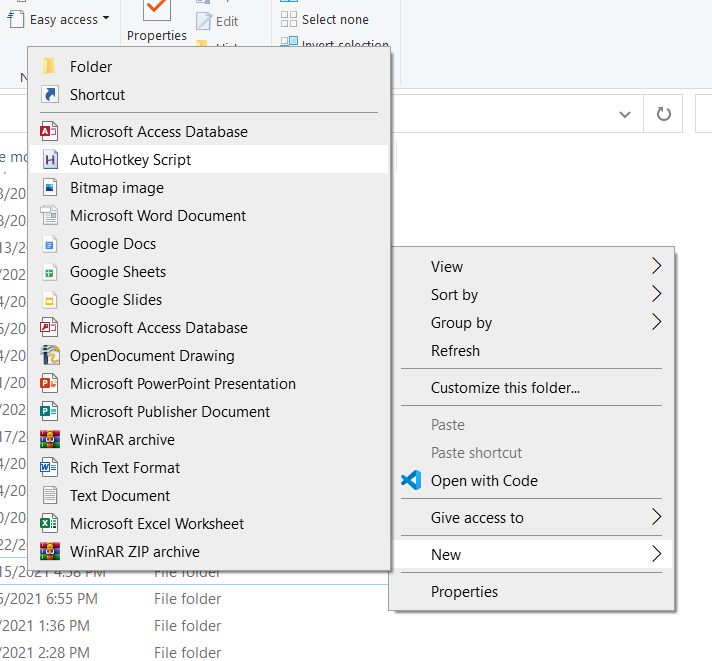Image resolution: width=712 pixels, height=661 pixels.
Task: Click the Sort by label
Action: pos(455,295)
